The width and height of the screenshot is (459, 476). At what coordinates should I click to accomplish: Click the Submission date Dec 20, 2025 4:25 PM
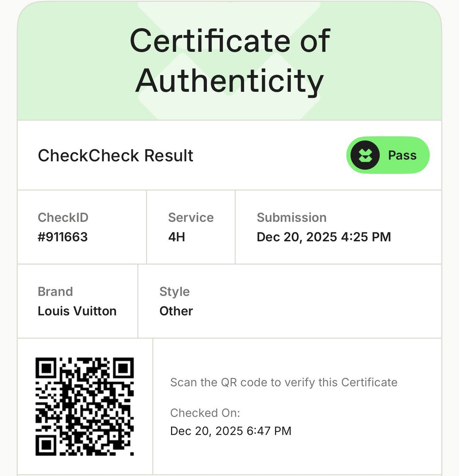click(324, 237)
